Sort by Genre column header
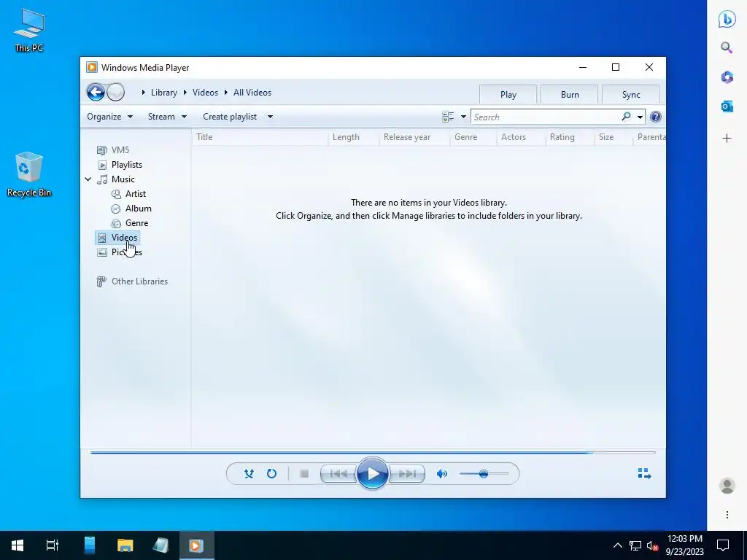Image resolution: width=747 pixels, height=560 pixels. click(473, 137)
